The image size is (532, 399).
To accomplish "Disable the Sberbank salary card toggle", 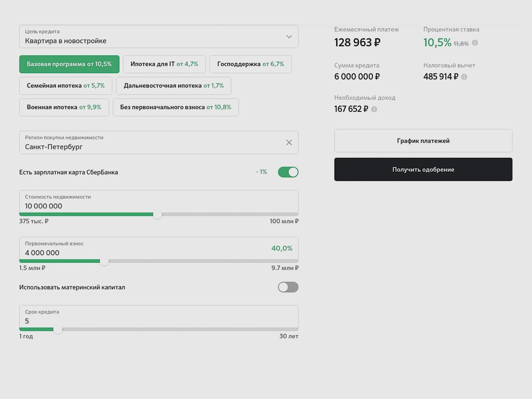I will coord(288,172).
